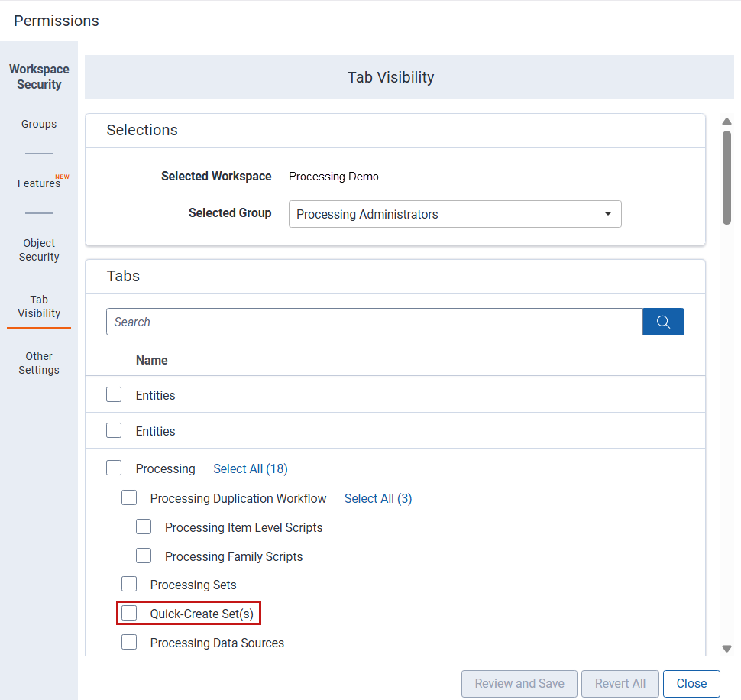Enable Processing Data Sources tab
This screenshot has width=741, height=700.
(x=129, y=641)
